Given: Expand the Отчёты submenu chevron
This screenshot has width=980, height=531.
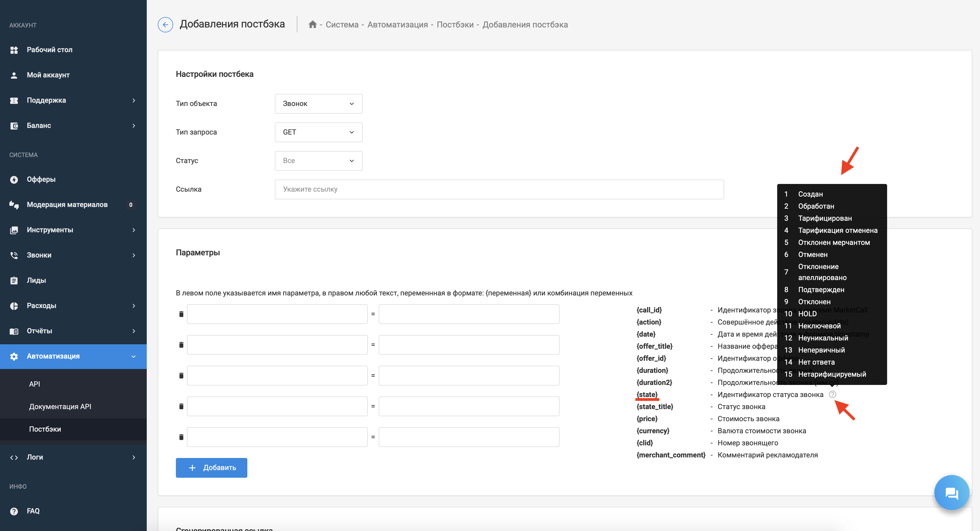Looking at the screenshot, I should click(134, 331).
